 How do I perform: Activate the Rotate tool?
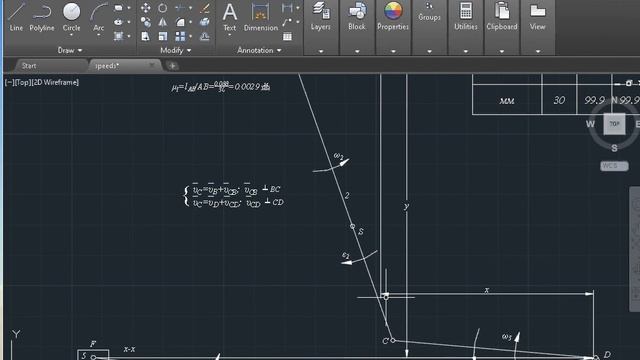click(162, 8)
